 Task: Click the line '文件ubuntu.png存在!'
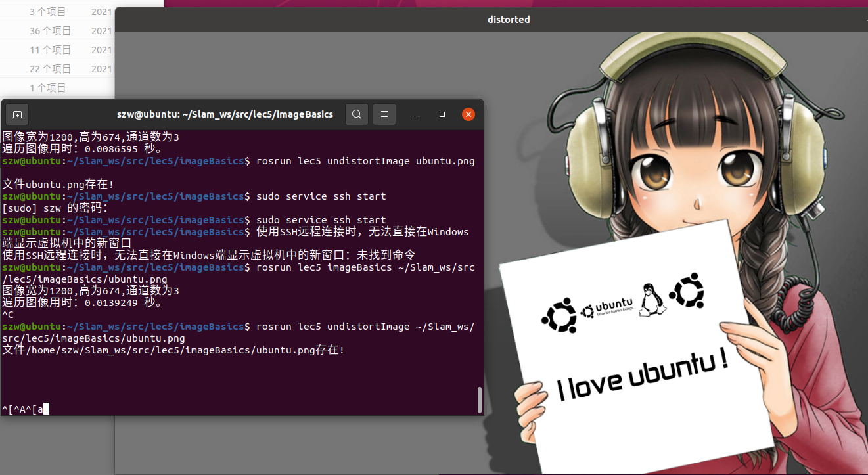pyautogui.click(x=58, y=185)
